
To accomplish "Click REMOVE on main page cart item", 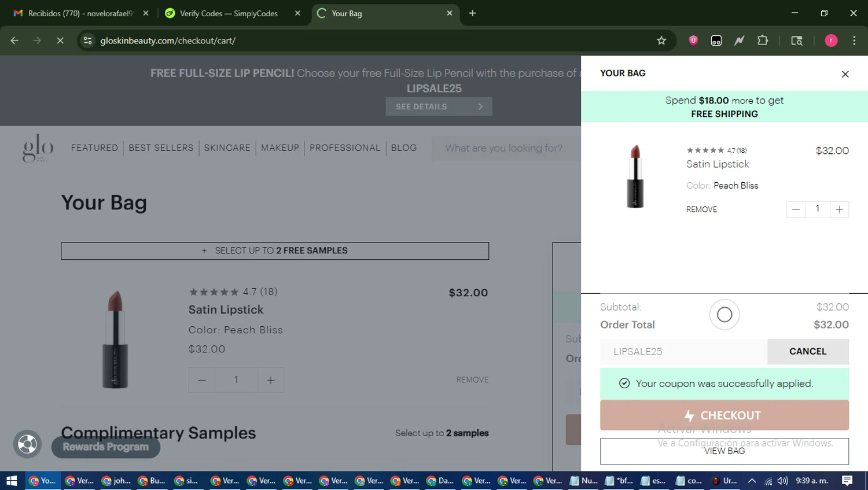I will click(x=472, y=380).
